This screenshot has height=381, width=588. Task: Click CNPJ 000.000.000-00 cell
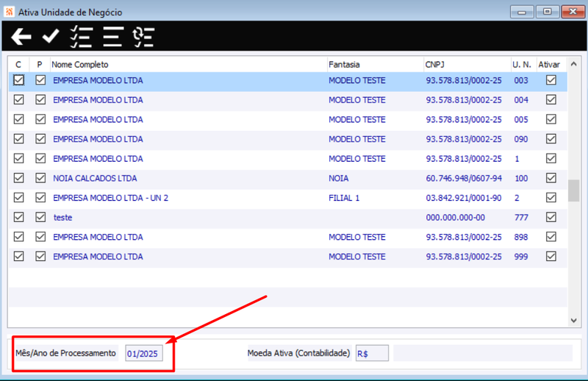(455, 217)
